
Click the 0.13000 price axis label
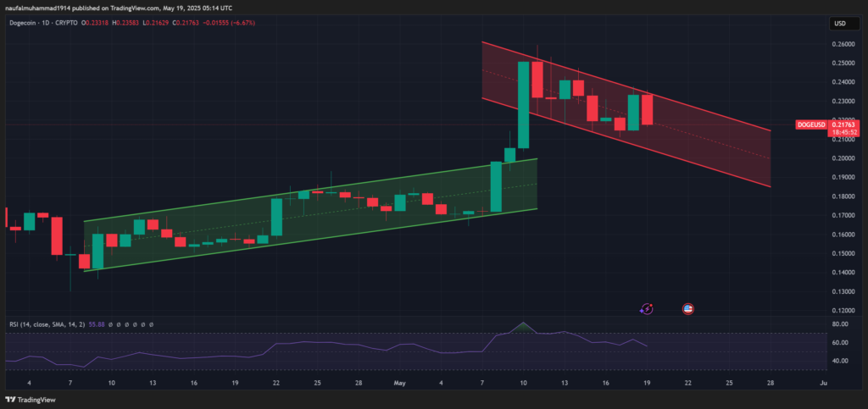[843, 291]
